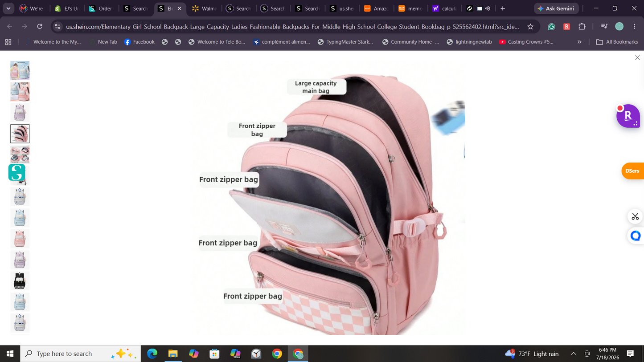Bookmark this page with the star icon
The height and width of the screenshot is (362, 644).
(x=530, y=27)
